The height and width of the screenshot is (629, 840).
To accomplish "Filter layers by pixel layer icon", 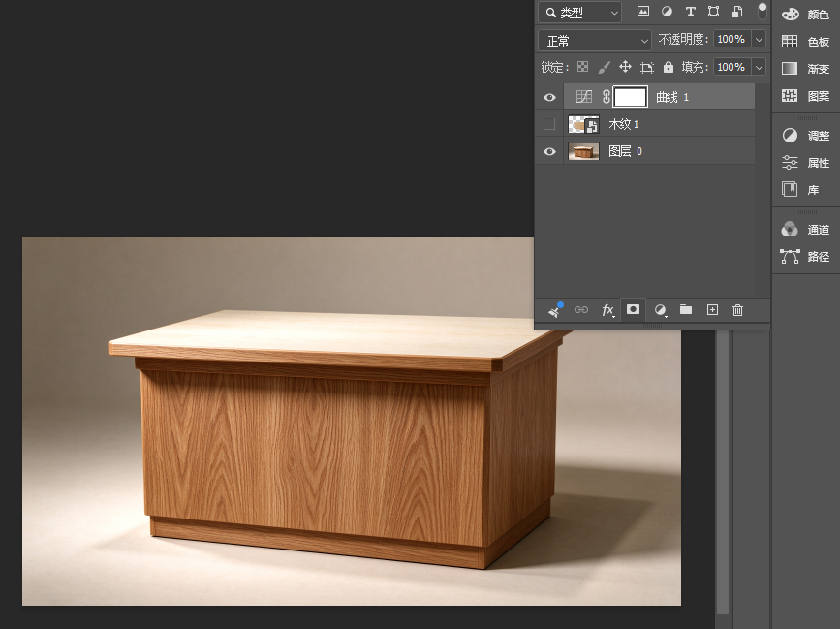I will (x=643, y=12).
